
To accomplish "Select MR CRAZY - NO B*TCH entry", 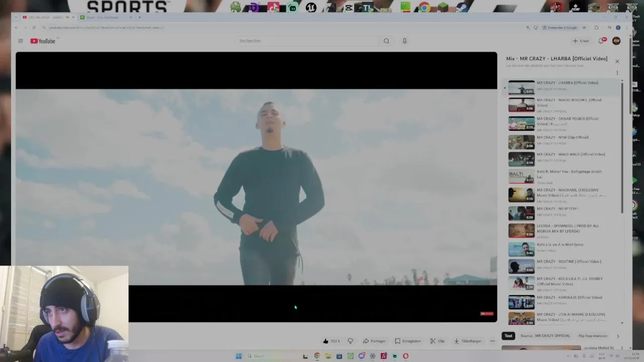I will click(562, 213).
